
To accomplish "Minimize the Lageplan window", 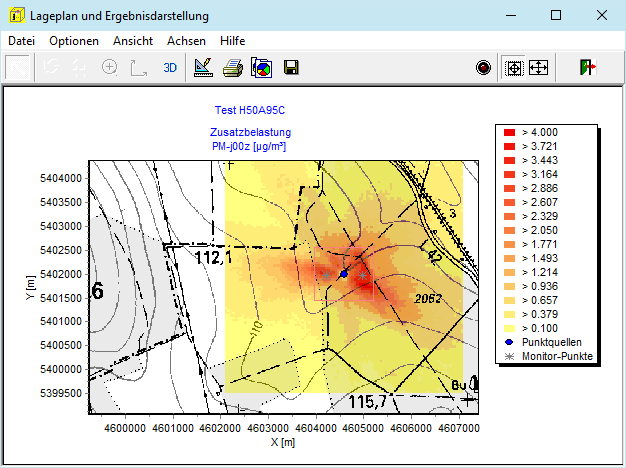I will click(511, 16).
